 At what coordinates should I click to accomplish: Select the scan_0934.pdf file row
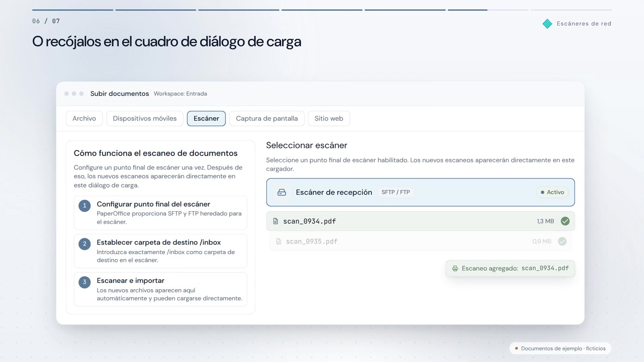pyautogui.click(x=420, y=221)
